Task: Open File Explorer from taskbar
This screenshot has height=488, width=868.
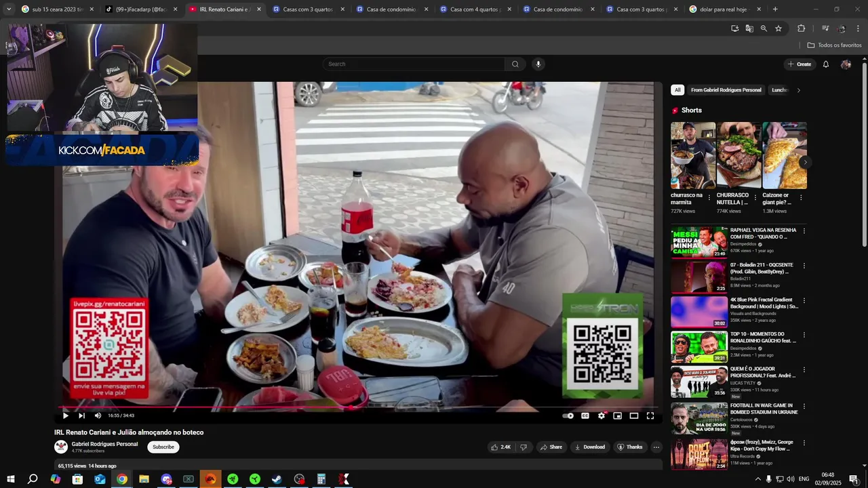Action: pos(144,479)
